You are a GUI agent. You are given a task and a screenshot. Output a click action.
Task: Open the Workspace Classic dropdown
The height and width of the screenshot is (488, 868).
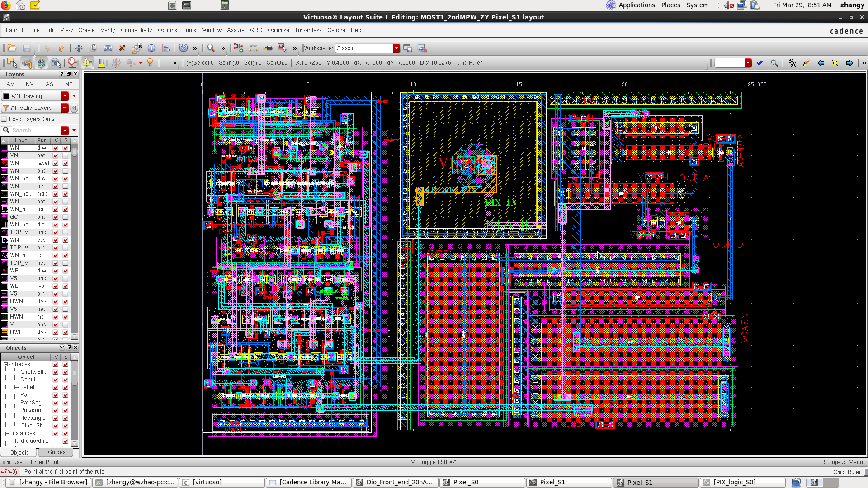pos(396,48)
